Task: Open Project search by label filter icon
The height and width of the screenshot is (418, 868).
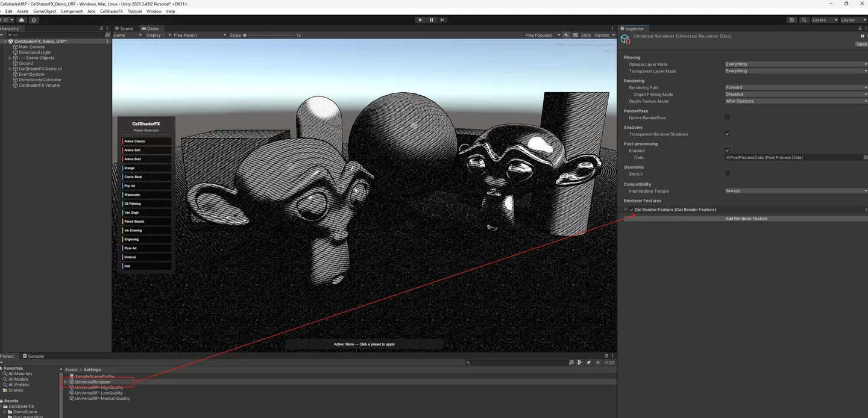Action: (x=588, y=363)
